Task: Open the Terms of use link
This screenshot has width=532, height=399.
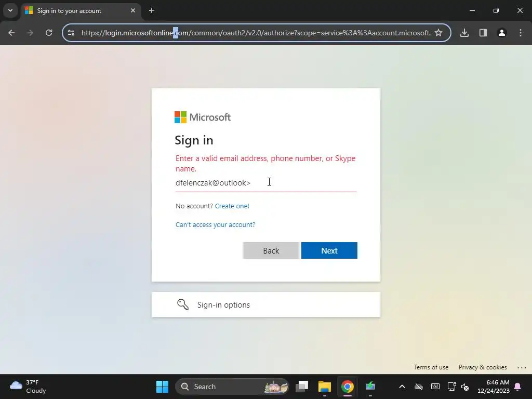Action: point(431,367)
